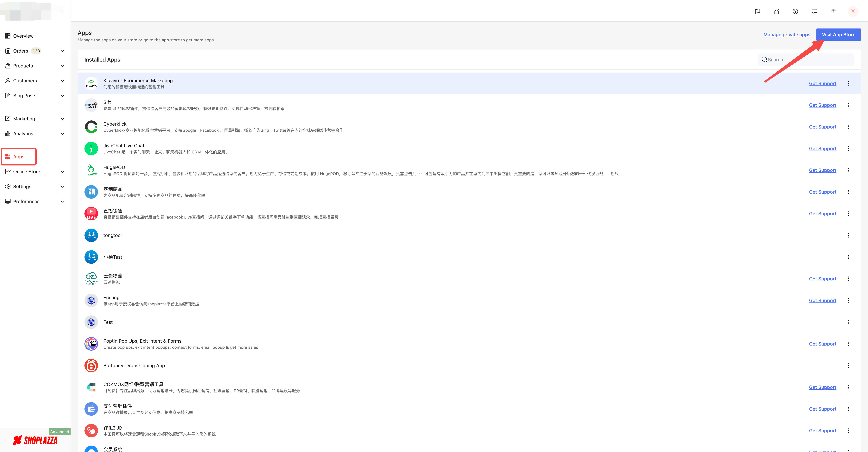Open Products in sidebar

(23, 66)
